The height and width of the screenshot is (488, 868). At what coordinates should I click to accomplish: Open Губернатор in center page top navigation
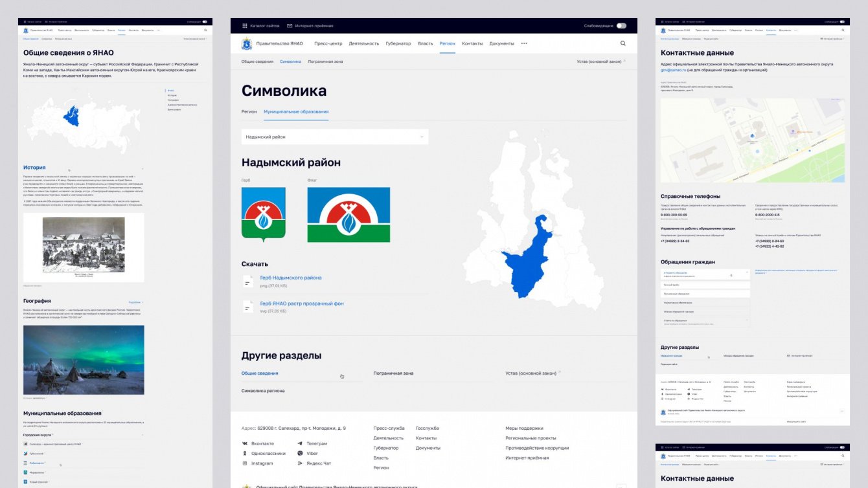coord(398,43)
